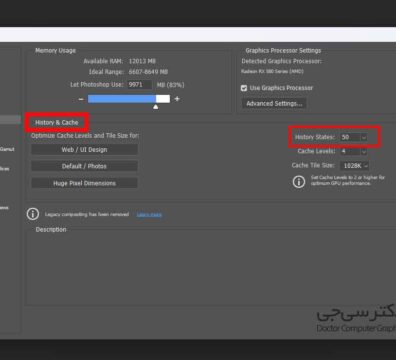The image size is (396, 360).
Task: Click the info icon near Legacy compositing note
Action: [33, 214]
